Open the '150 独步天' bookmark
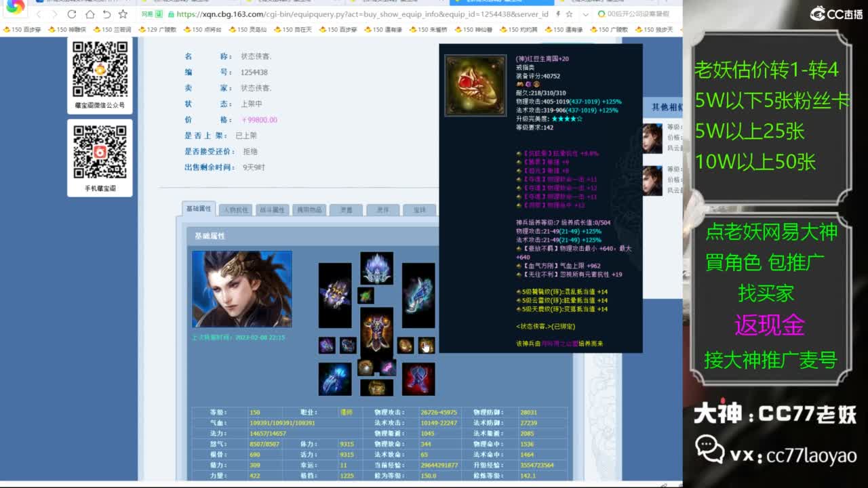Screen dimensions: 868x488 coord(654,30)
